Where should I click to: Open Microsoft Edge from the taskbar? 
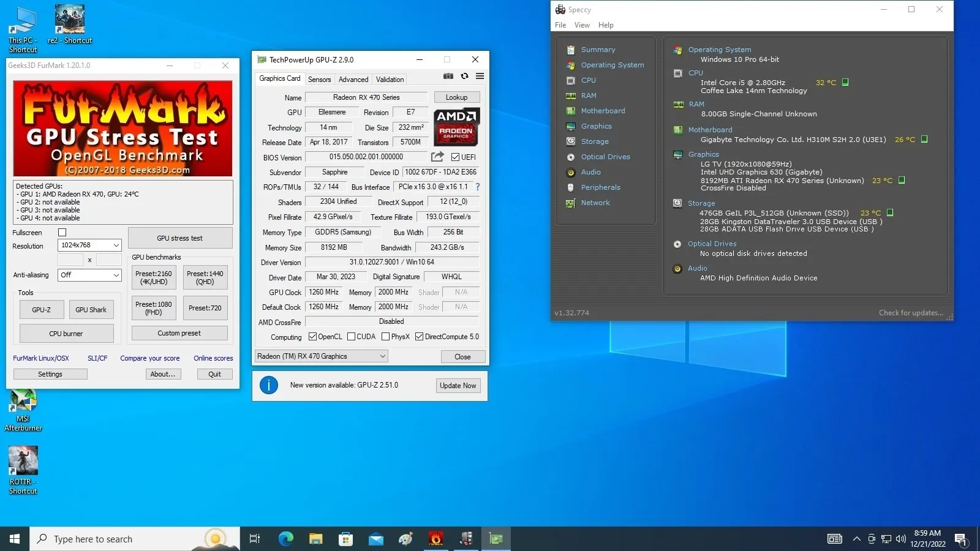coord(286,539)
